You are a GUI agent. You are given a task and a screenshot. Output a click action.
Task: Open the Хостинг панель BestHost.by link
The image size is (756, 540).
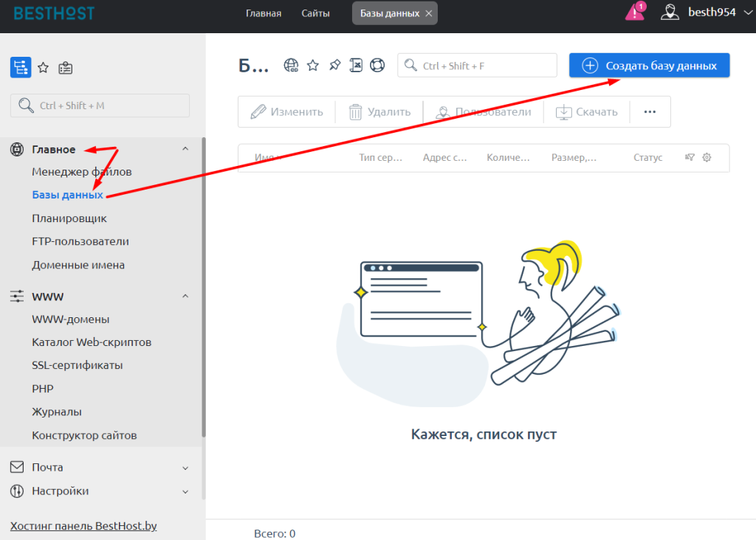[x=83, y=526]
